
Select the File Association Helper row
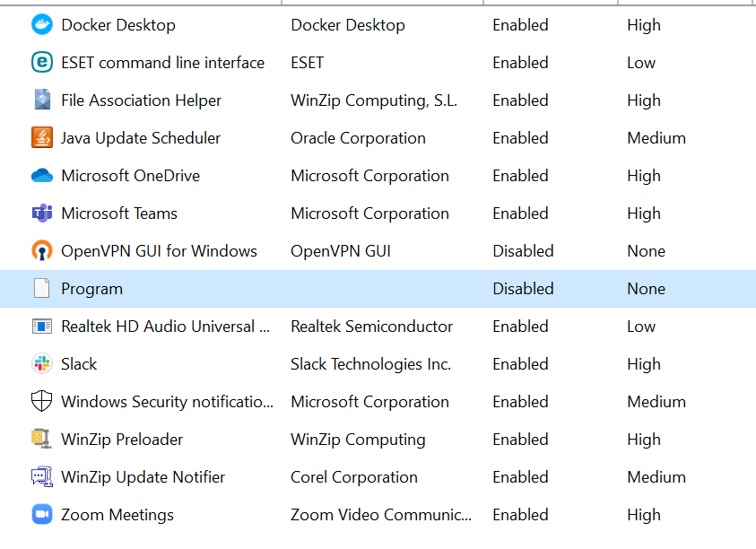pyautogui.click(x=141, y=100)
